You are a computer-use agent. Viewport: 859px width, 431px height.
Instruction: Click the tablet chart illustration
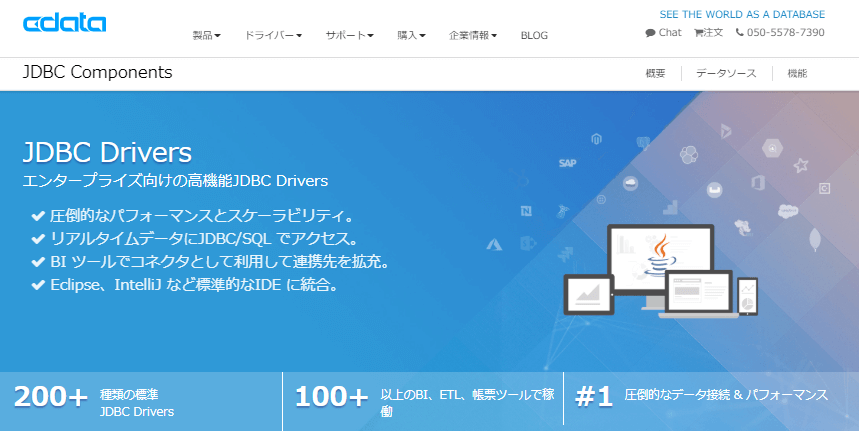[588, 294]
